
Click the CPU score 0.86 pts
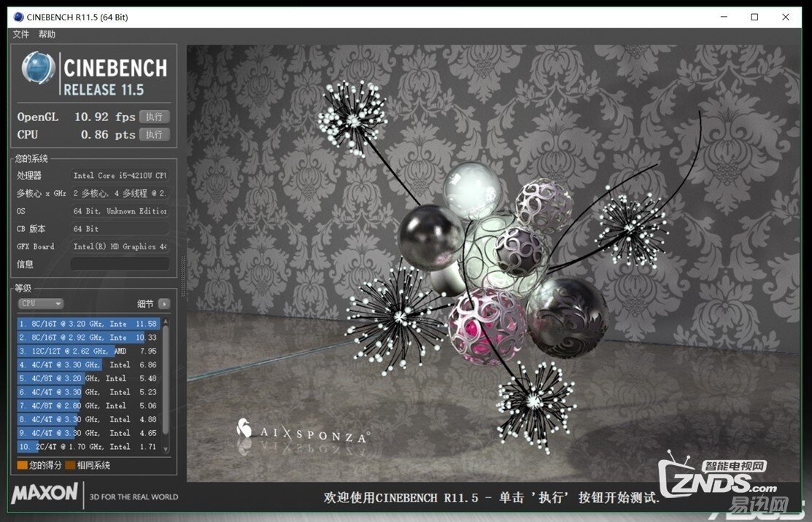(x=108, y=134)
